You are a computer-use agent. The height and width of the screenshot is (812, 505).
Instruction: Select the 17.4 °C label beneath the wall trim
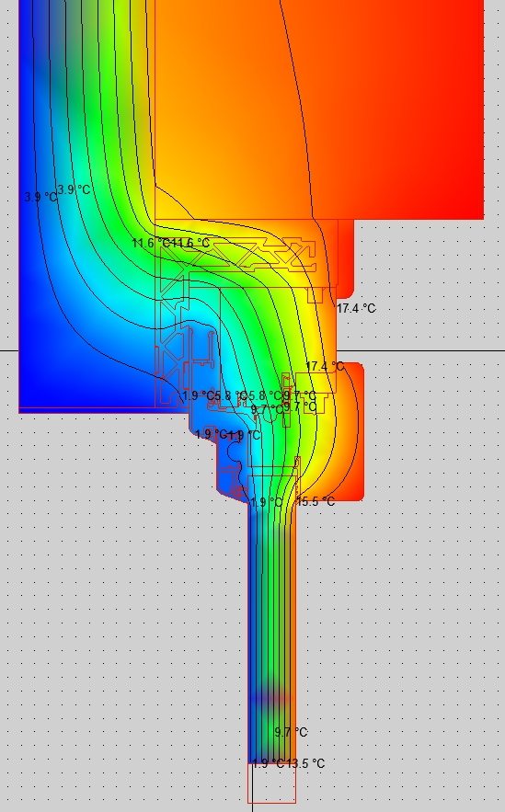(356, 308)
